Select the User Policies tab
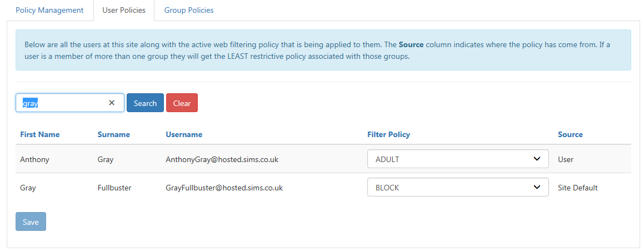The image size is (644, 252). pos(123,10)
